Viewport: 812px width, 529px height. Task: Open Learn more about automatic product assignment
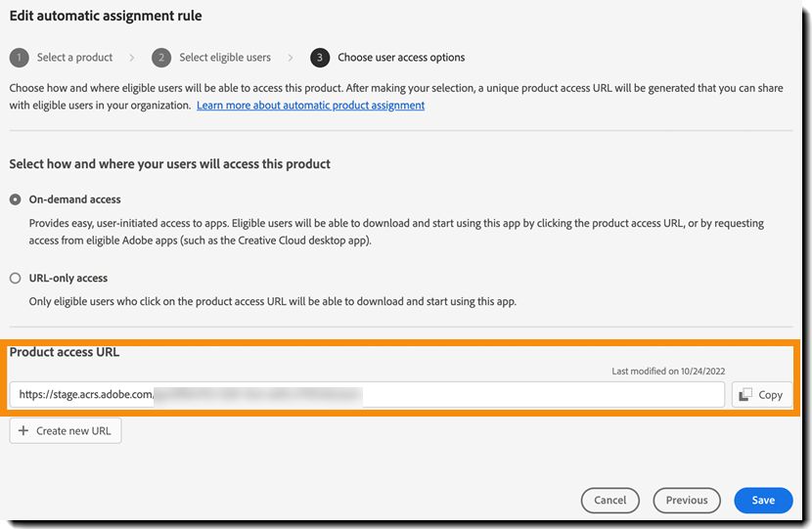coord(310,105)
